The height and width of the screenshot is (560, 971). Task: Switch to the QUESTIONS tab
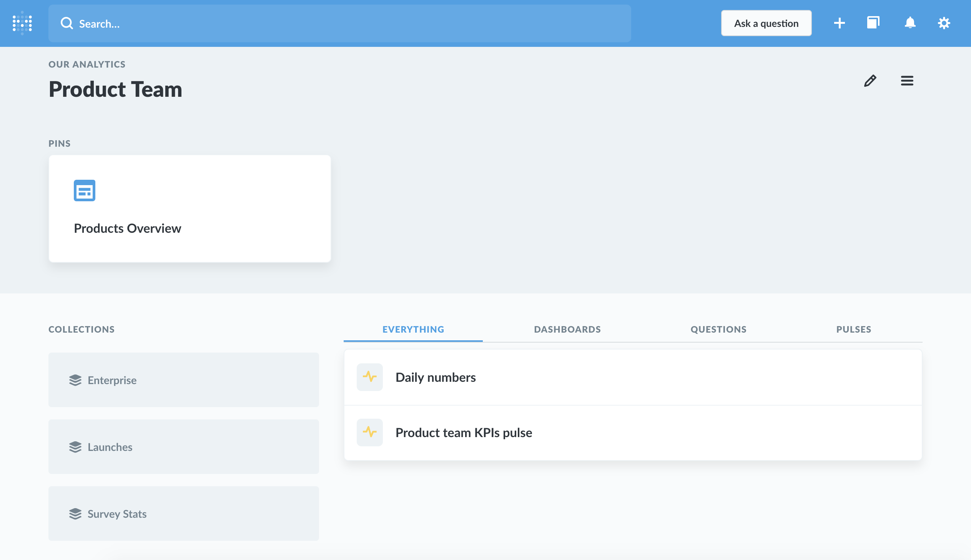719,329
